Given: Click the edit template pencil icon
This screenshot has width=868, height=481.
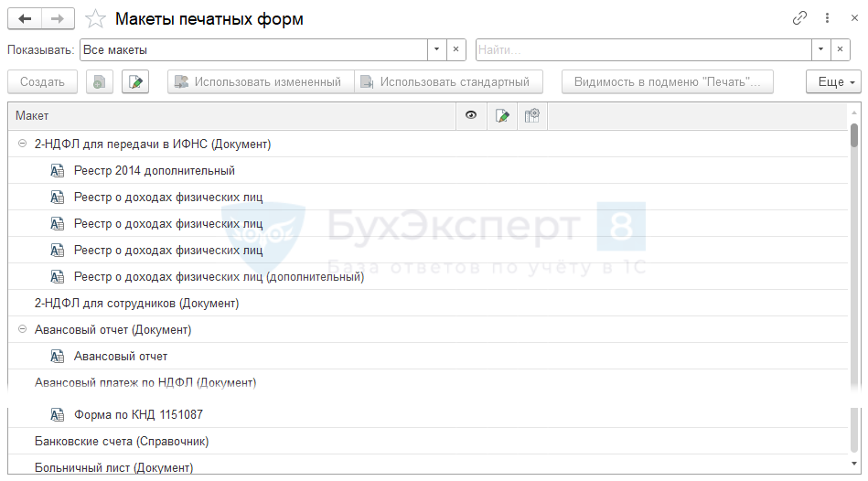Looking at the screenshot, I should [136, 82].
